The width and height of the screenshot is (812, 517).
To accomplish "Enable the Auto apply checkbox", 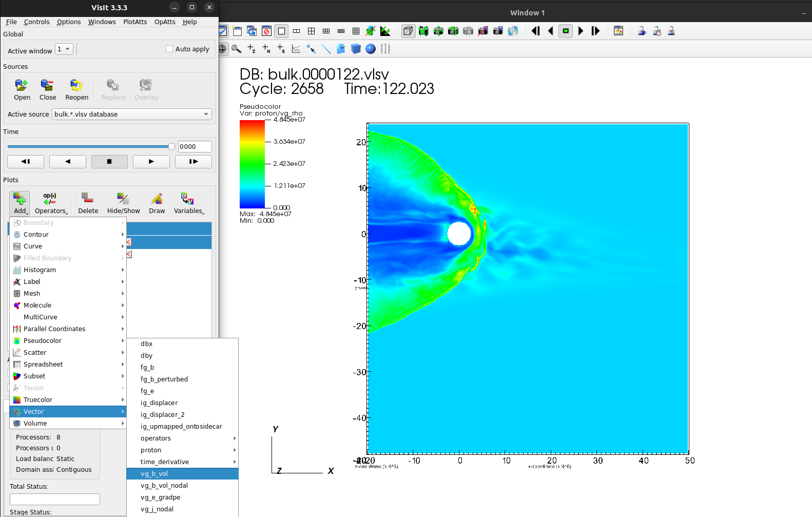I will (169, 49).
